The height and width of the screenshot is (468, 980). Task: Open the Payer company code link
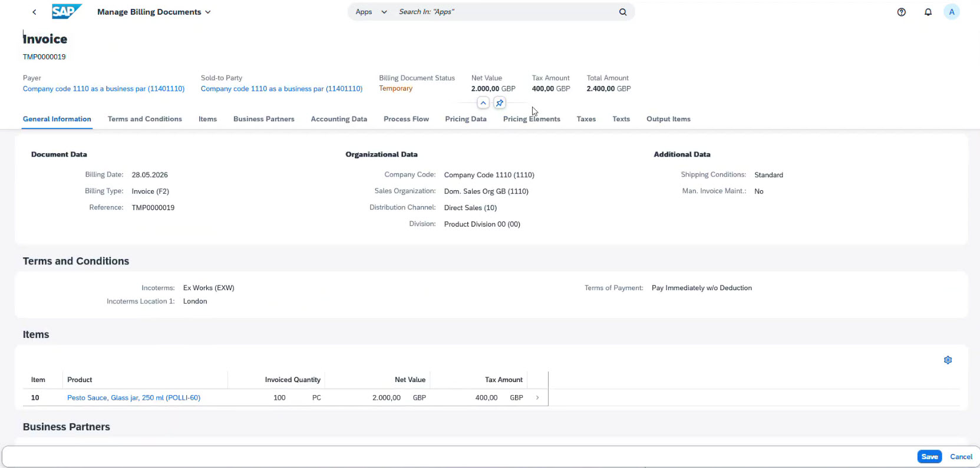coord(104,89)
